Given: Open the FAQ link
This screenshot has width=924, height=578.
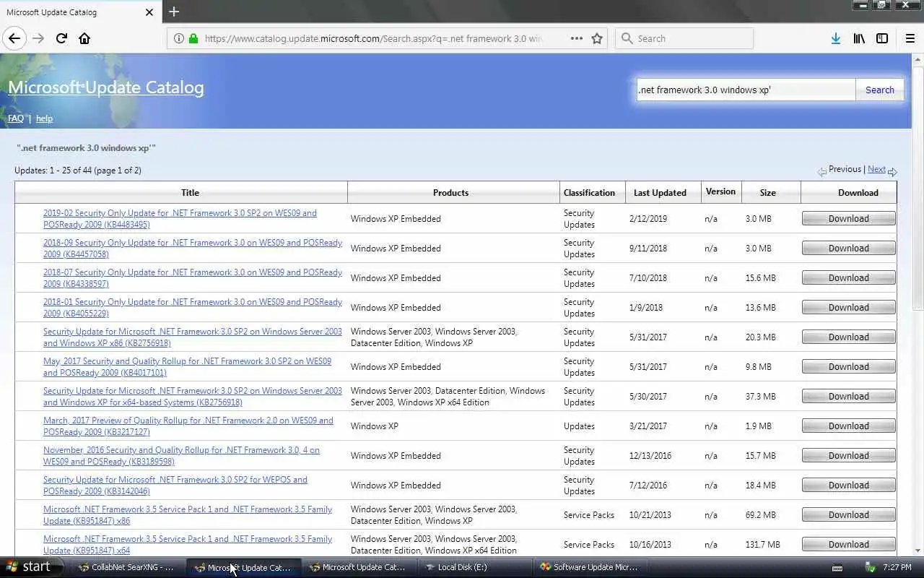Looking at the screenshot, I should tap(16, 118).
